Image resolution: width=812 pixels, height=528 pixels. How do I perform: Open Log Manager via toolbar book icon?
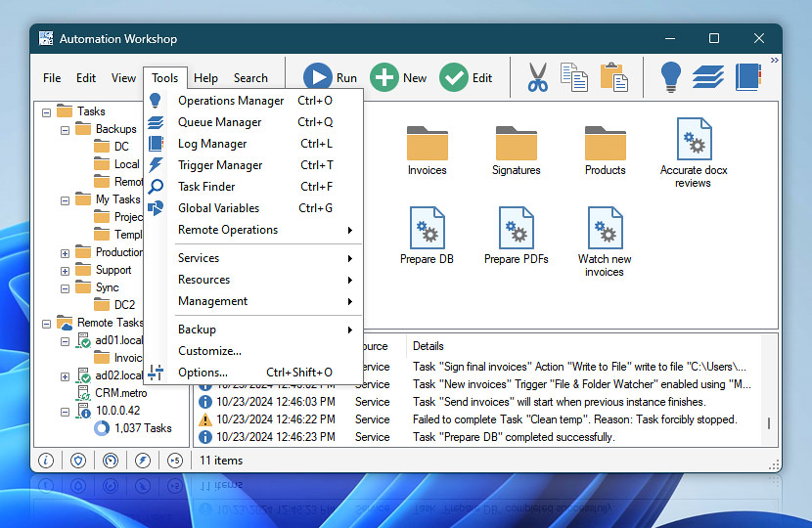tap(748, 77)
